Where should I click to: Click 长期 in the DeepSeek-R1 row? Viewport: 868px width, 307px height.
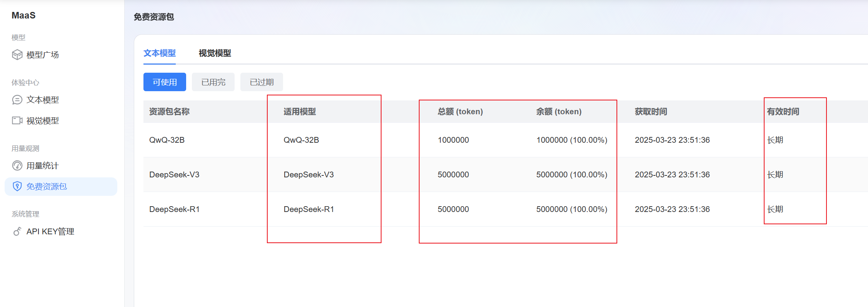pyautogui.click(x=775, y=209)
